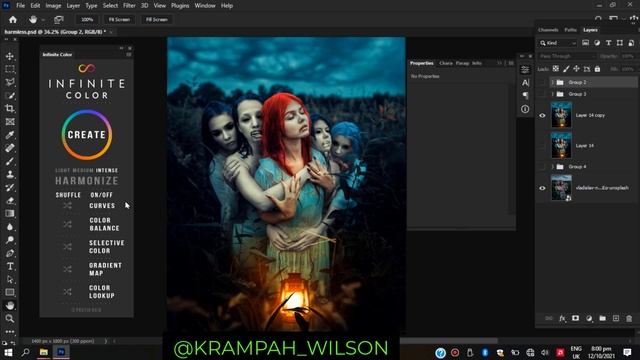Select the Hand tool in toolbar

coord(10,305)
